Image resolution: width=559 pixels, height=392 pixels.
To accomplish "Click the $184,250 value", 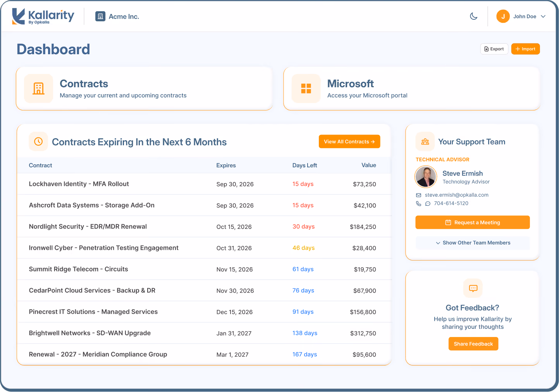I will tap(363, 227).
